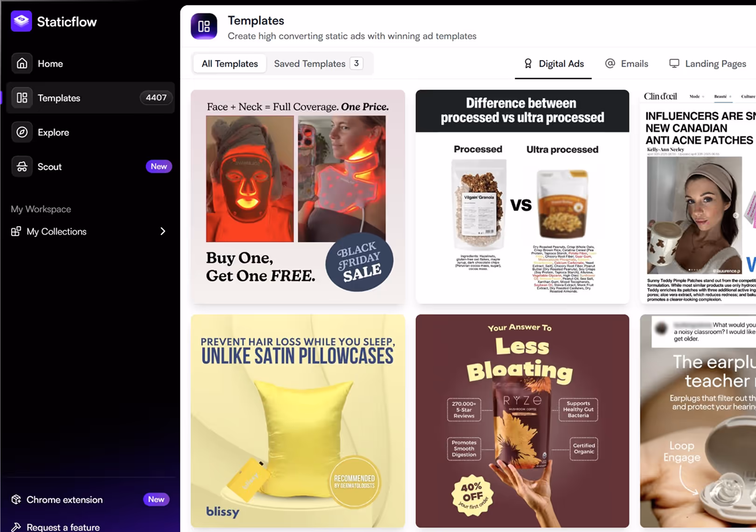Click the 4407 templates count badge
The width and height of the screenshot is (756, 532).
pos(156,98)
